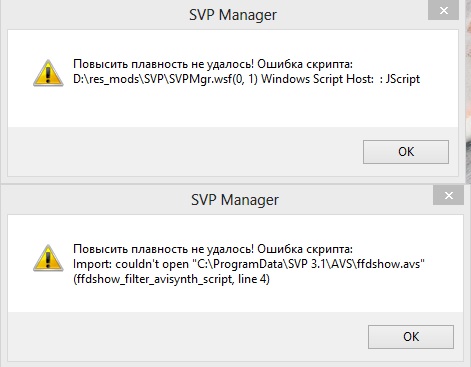The width and height of the screenshot is (471, 367).
Task: Click the first line of the upper error message
Action: pos(213,64)
